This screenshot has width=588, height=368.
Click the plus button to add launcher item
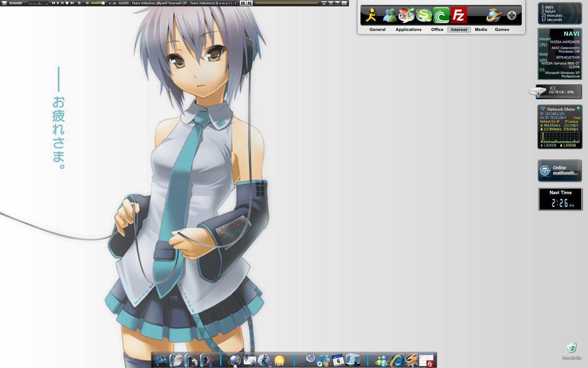(x=512, y=15)
